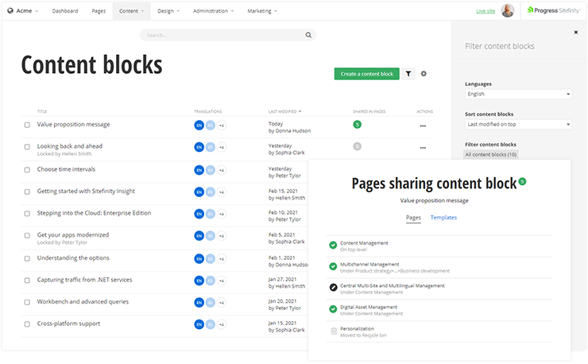Check the Value proposition message checkbox
This screenshot has height=364, width=588.
pyautogui.click(x=27, y=125)
